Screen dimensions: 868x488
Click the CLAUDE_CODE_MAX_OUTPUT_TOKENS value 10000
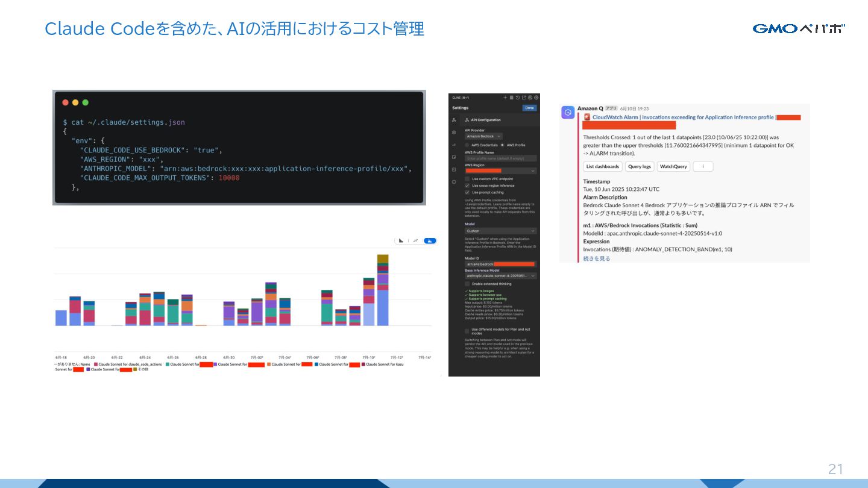pos(229,178)
